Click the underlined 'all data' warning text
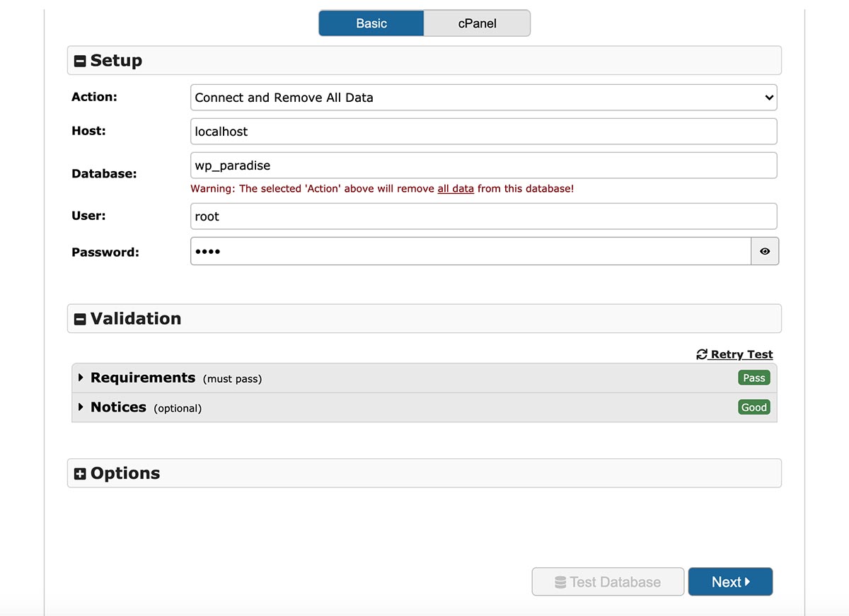Screen dimensions: 849x616 [x=456, y=189]
